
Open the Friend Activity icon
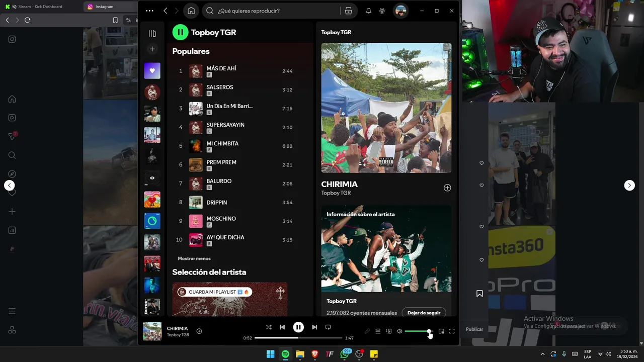pos(382,11)
